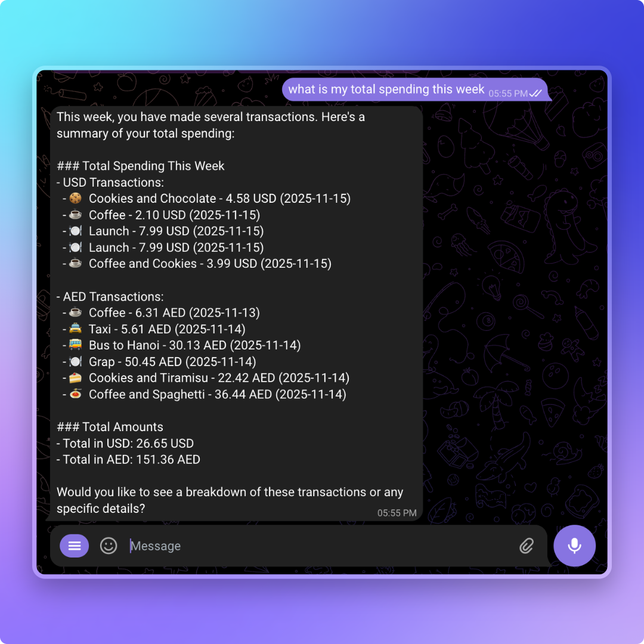Click the Total Spending This Week heading
Screen dimensions: 644x644
click(x=141, y=166)
